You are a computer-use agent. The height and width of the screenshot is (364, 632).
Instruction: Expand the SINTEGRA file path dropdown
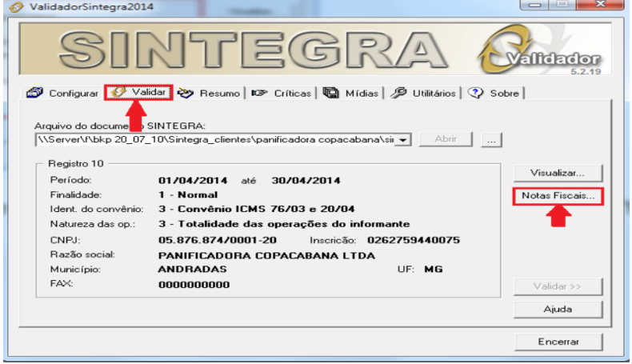pyautogui.click(x=402, y=140)
